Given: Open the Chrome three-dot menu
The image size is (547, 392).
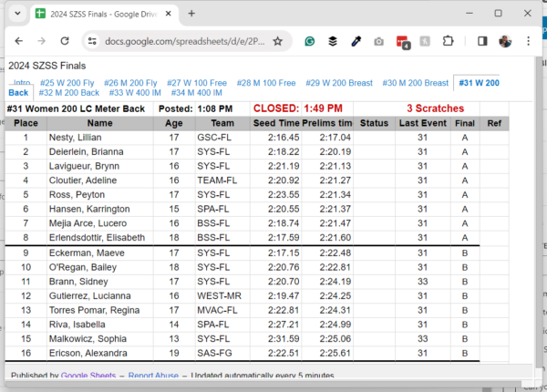Looking at the screenshot, I should pos(528,41).
